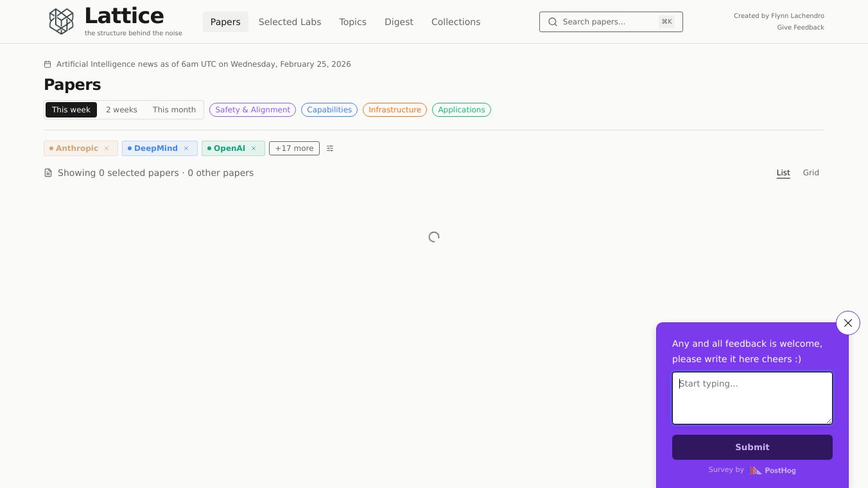Screen dimensions: 868x488
Task: Open the filter settings sliders icon
Action: (x=330, y=148)
